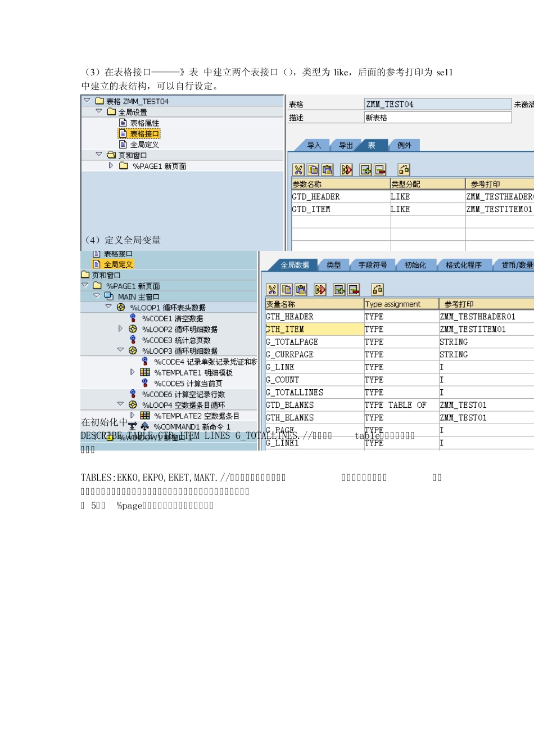Image resolution: width=534 pixels, height=756 pixels.
Task: Click the document icon beside 表格属性
Action: tap(123, 123)
